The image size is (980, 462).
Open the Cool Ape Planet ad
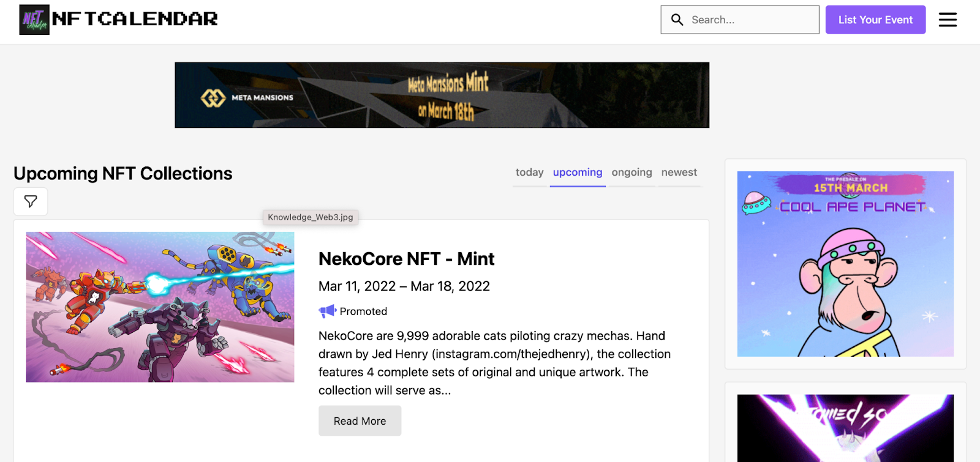tap(845, 264)
